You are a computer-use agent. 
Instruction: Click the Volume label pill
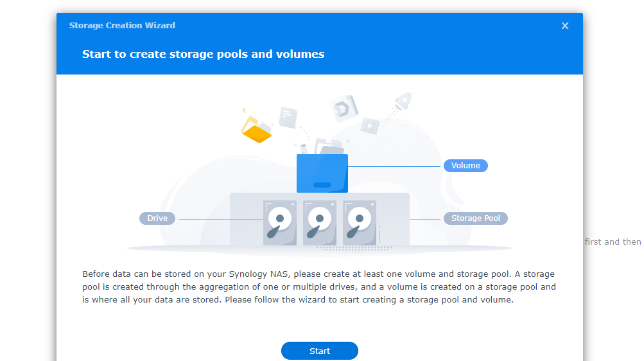click(466, 166)
